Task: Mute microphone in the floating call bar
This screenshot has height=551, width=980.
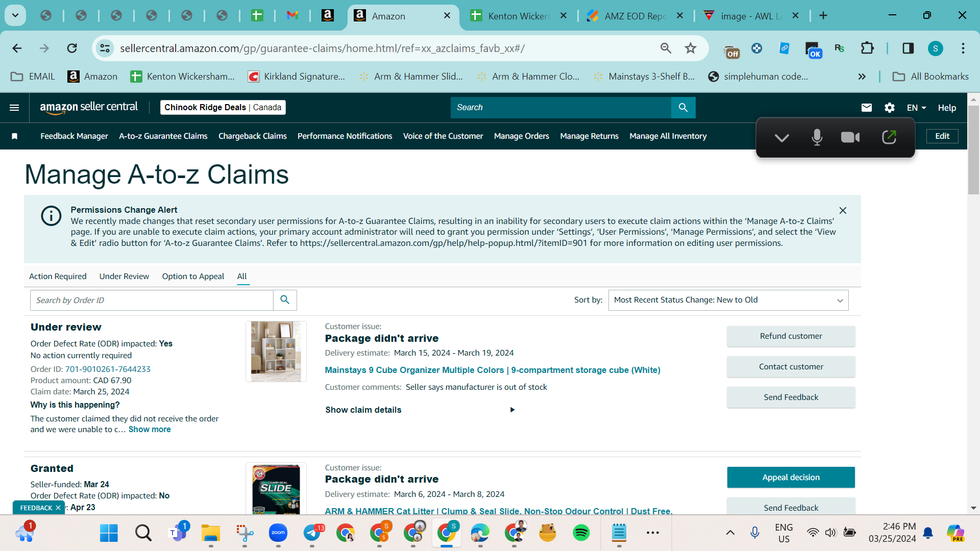Action: pos(817,137)
